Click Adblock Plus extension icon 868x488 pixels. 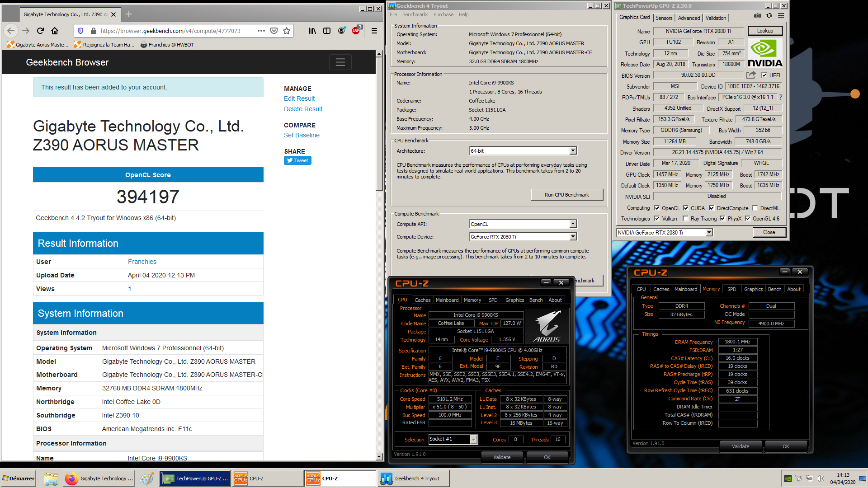point(356,31)
